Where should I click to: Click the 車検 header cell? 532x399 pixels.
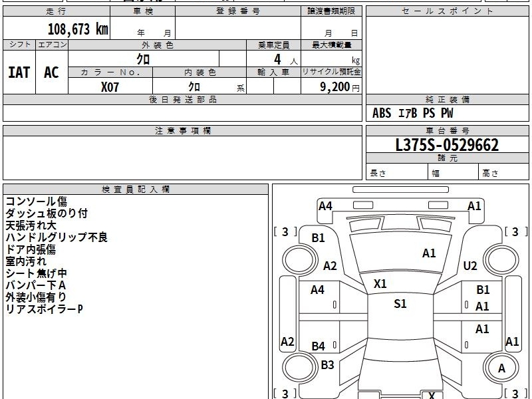[x=143, y=11]
